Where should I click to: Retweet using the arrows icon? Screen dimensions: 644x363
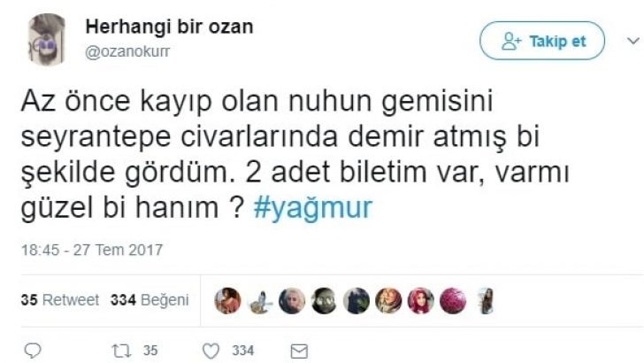121,351
